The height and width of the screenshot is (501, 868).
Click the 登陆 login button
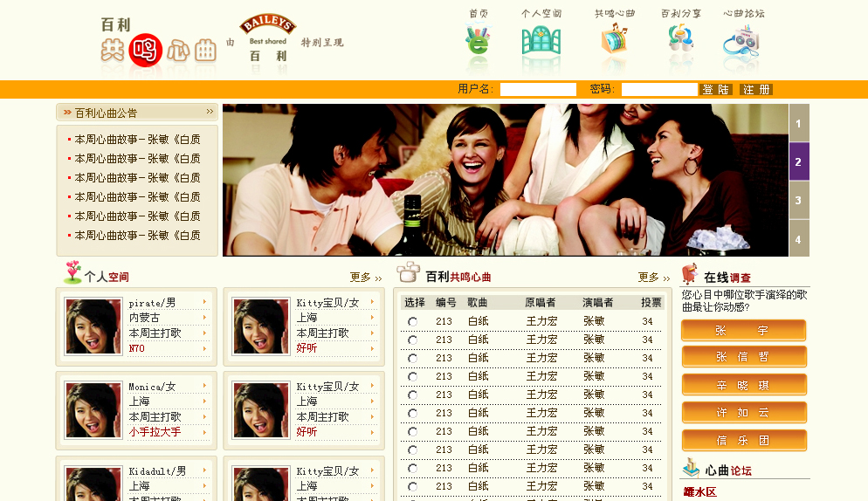click(x=716, y=90)
